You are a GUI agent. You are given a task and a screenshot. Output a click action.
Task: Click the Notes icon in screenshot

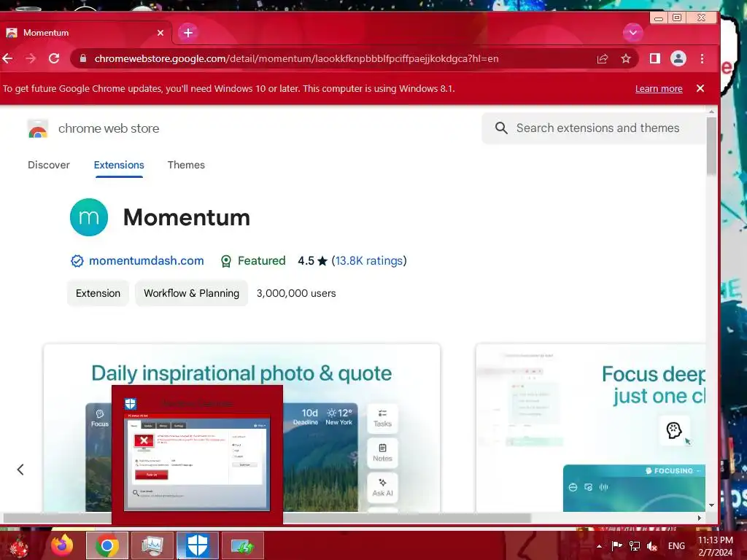(382, 453)
